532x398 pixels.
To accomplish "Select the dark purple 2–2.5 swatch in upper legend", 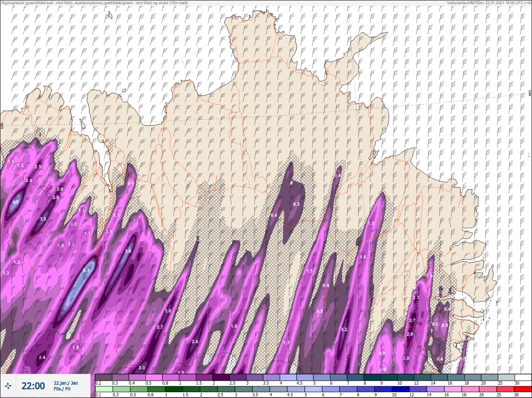I will click(x=222, y=377).
